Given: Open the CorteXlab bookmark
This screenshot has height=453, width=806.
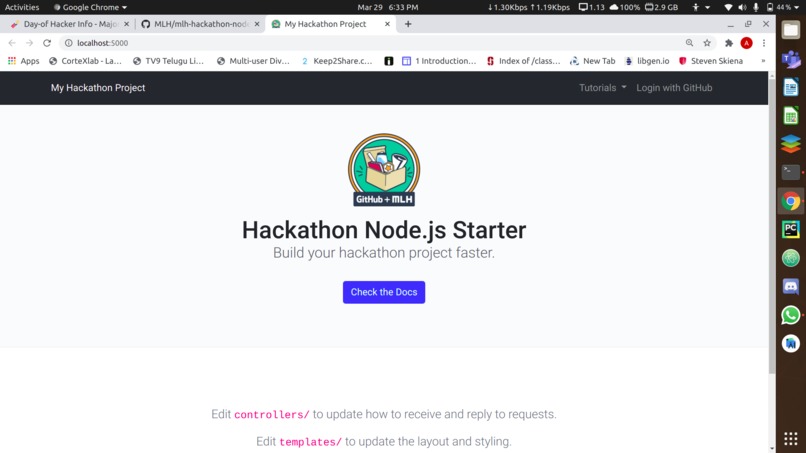Looking at the screenshot, I should coord(85,61).
